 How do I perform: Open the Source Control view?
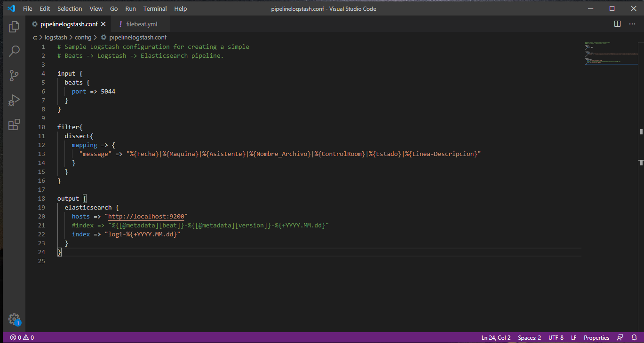tap(14, 75)
